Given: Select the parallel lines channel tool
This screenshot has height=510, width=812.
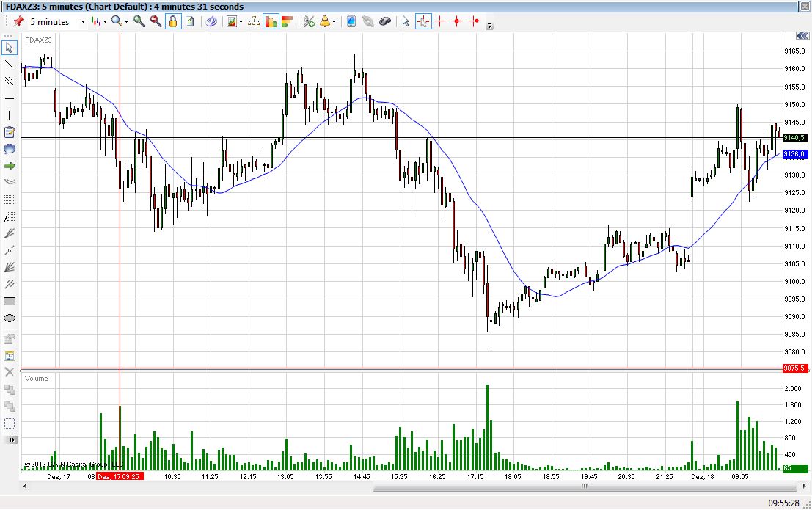Looking at the screenshot, I should coord(10,81).
